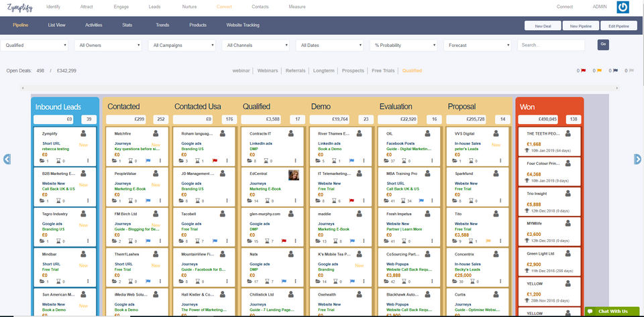This screenshot has width=644, height=317.
Task: Select the Webinars pipeline link
Action: [268, 70]
